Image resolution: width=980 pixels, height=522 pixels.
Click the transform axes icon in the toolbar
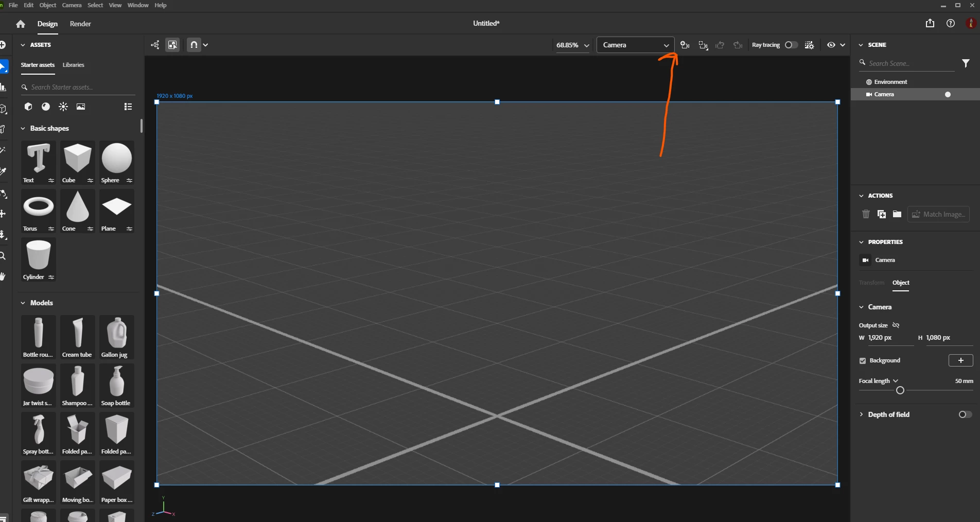click(x=155, y=45)
